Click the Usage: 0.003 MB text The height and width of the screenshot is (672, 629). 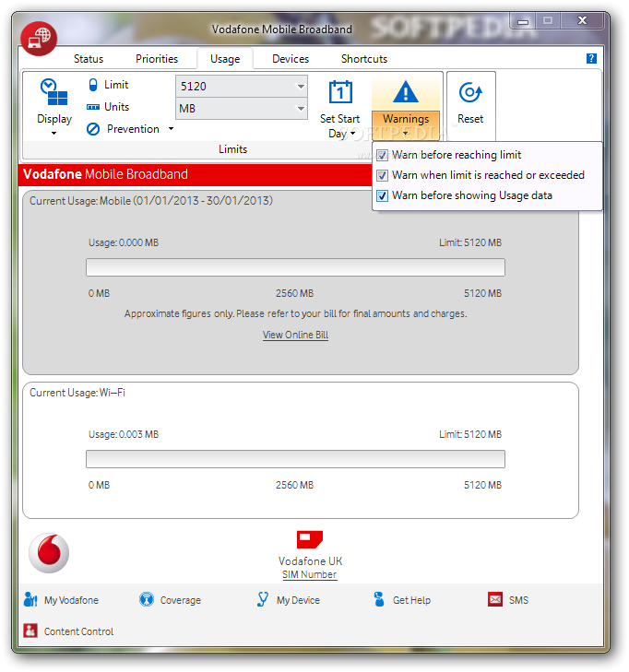point(124,434)
